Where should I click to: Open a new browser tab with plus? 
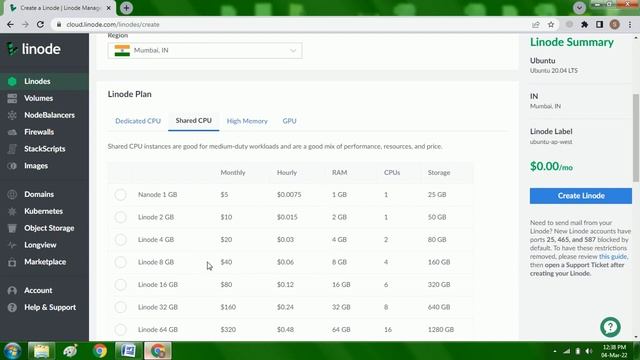pos(127,8)
